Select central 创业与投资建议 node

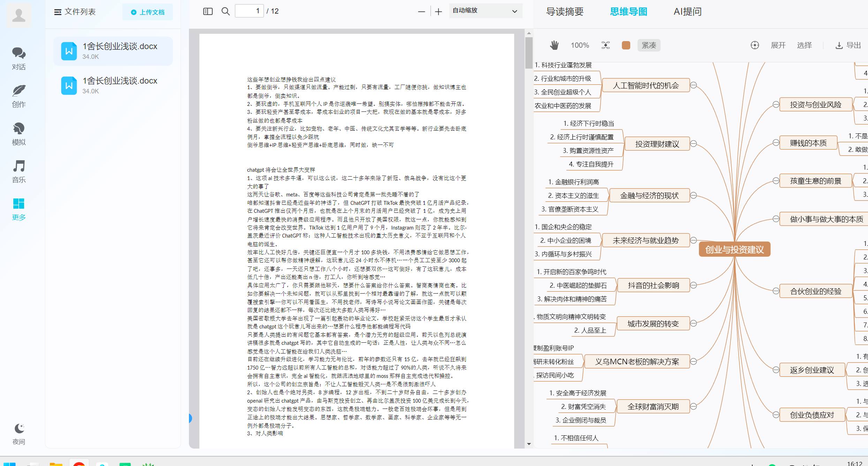734,249
